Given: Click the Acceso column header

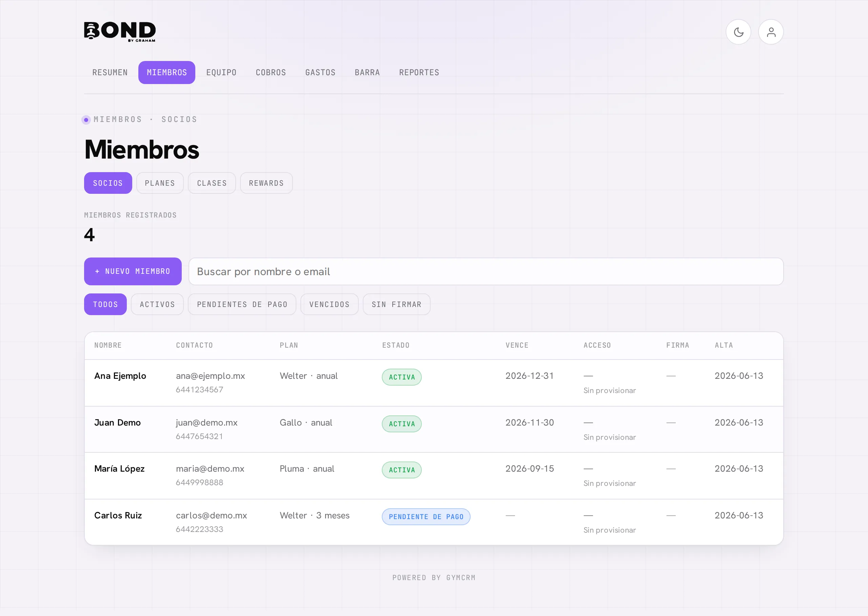Looking at the screenshot, I should pyautogui.click(x=597, y=345).
